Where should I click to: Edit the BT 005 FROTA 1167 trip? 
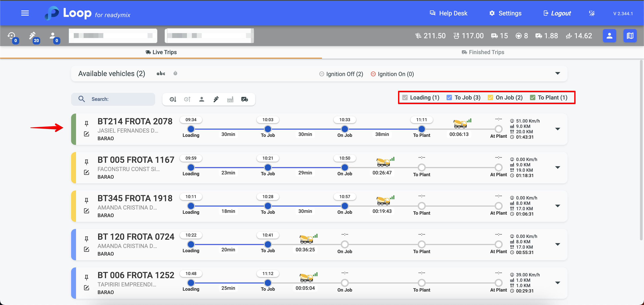tap(87, 172)
